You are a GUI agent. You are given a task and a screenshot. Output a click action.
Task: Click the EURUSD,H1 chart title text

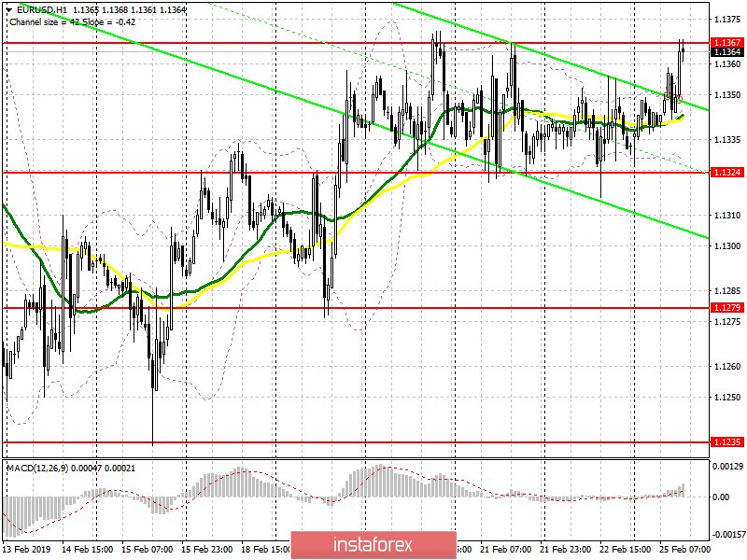pos(42,9)
